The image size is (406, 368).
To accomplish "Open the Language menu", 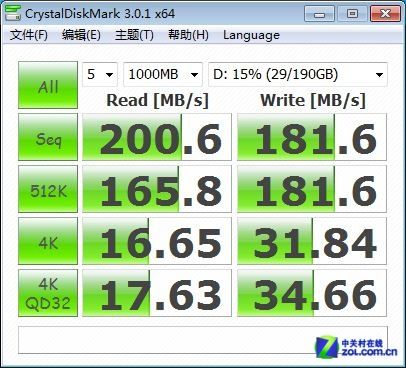I will click(x=251, y=35).
